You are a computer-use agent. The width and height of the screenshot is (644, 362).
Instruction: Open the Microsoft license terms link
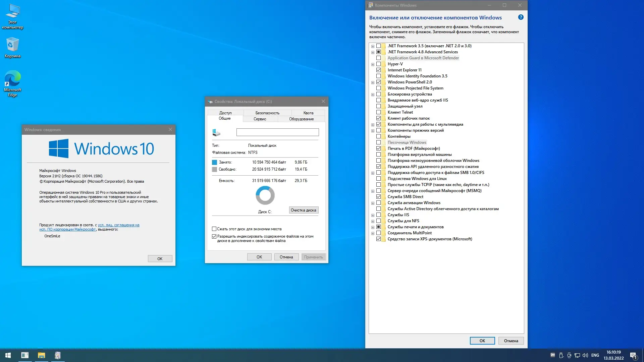[118, 225]
